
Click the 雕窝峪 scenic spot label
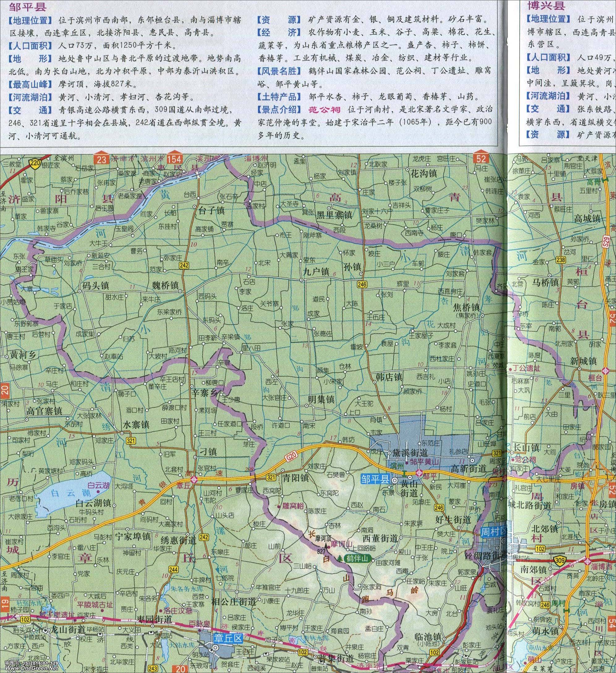(x=293, y=506)
